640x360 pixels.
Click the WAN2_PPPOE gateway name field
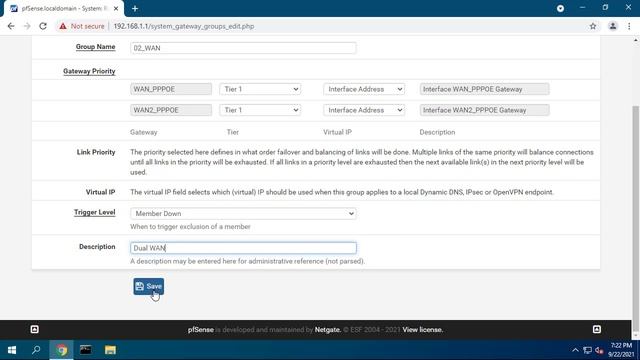[x=171, y=110]
